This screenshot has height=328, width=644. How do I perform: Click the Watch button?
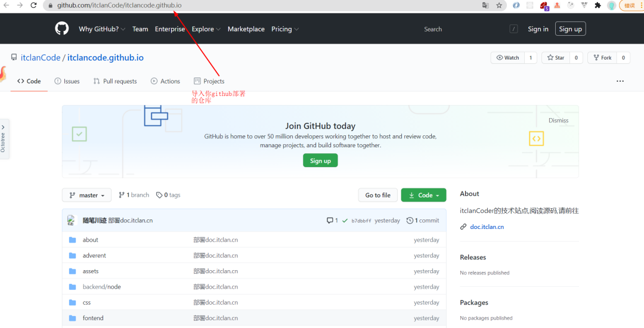coord(507,57)
